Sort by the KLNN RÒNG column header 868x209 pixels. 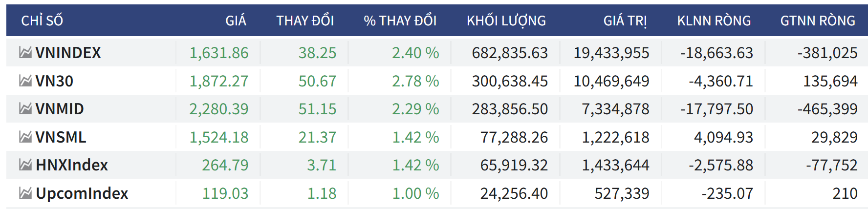tap(714, 21)
